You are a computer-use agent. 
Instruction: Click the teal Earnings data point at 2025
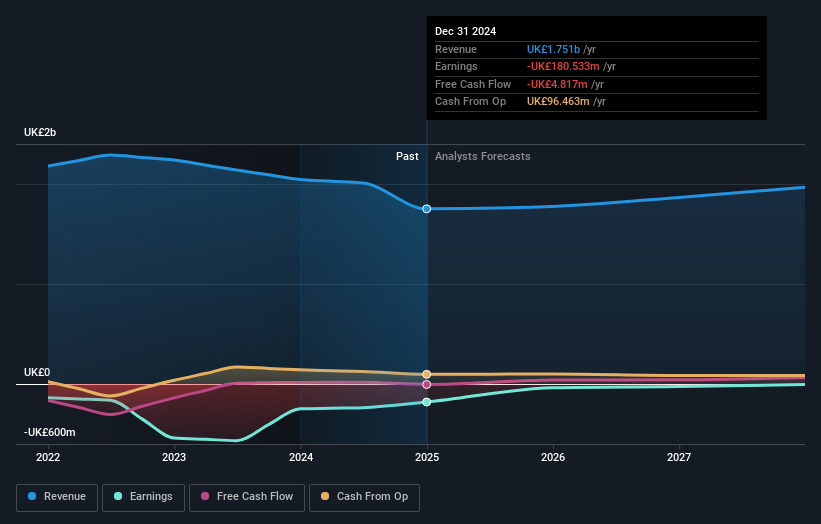tap(427, 402)
